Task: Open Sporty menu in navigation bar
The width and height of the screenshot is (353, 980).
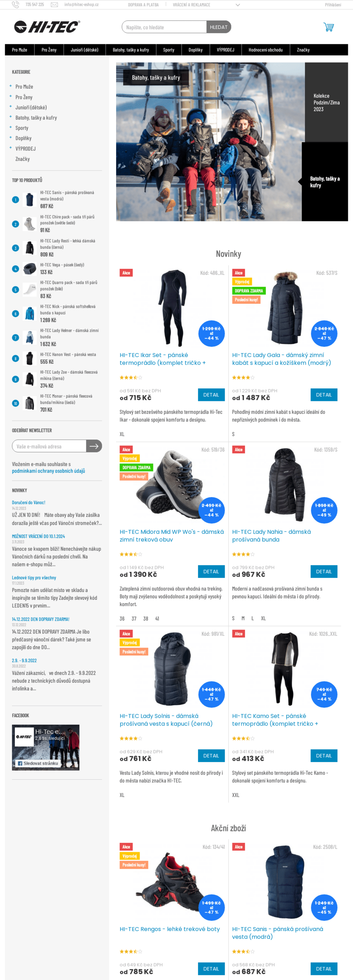Action: coord(169,50)
